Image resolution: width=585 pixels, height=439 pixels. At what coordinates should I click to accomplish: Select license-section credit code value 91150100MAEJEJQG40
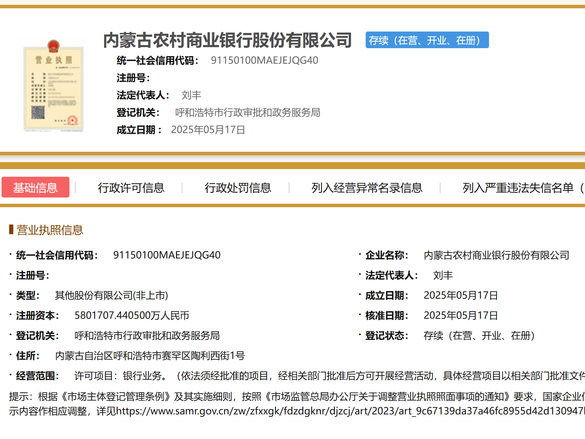click(167, 255)
